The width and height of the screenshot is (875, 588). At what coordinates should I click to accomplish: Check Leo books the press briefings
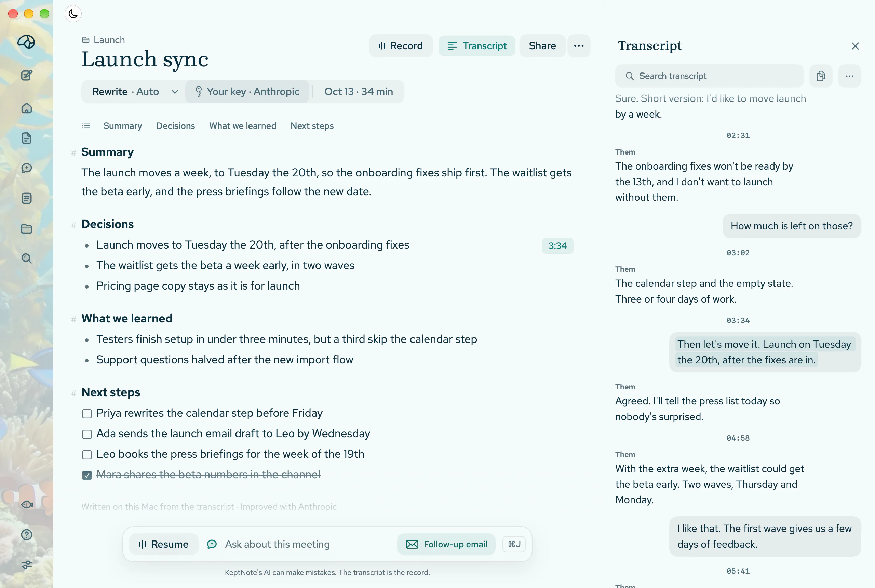click(87, 455)
